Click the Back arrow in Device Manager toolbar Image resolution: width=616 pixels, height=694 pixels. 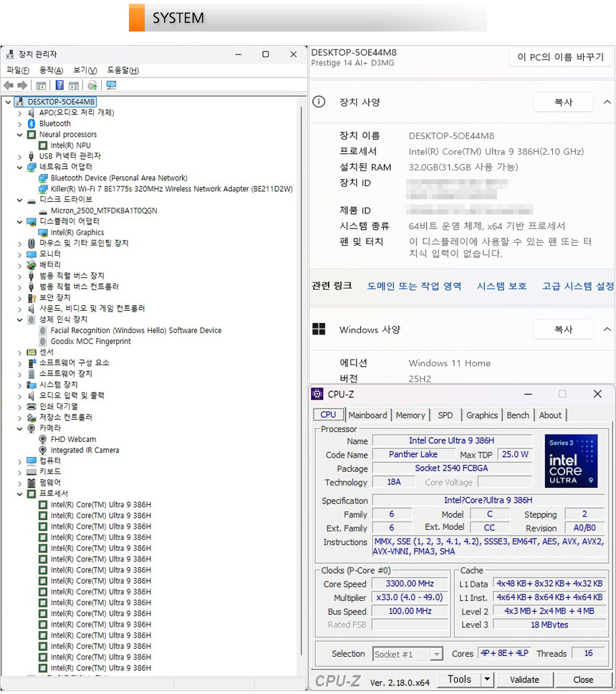(9, 85)
